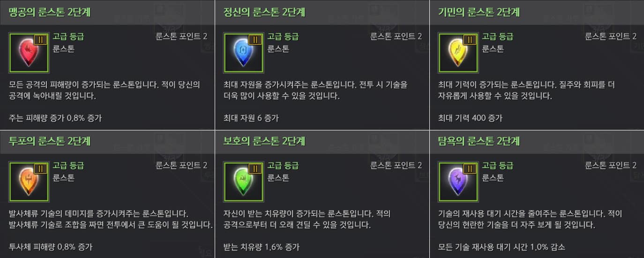Click 받는 치유량 1.6% 증가 stat
Image resolution: width=644 pixels, height=258 pixels.
tap(262, 247)
